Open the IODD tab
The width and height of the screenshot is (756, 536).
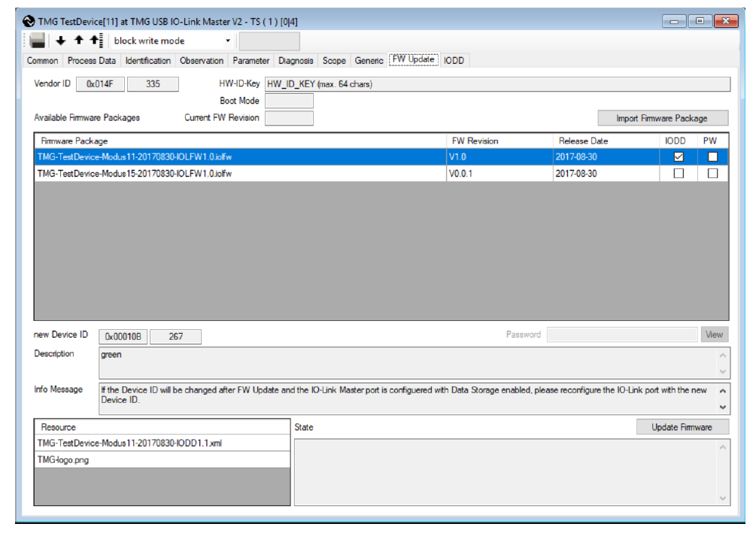point(454,61)
